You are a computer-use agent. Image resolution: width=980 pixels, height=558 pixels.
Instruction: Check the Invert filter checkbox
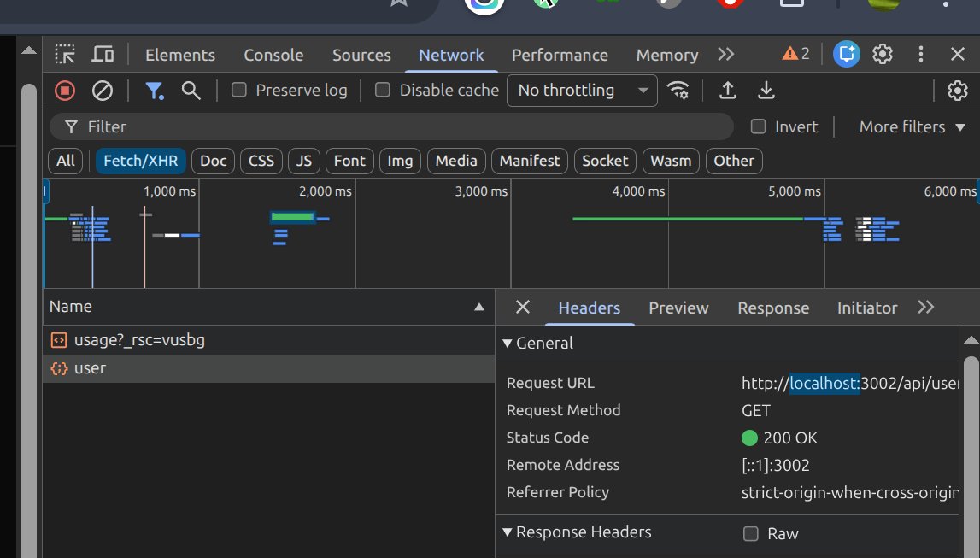coord(758,126)
